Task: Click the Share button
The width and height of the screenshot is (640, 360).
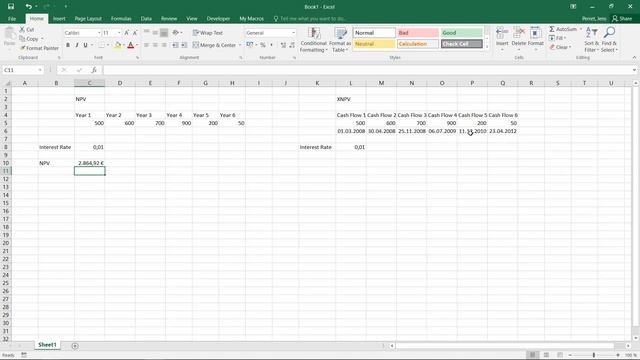Action: [x=622, y=19]
